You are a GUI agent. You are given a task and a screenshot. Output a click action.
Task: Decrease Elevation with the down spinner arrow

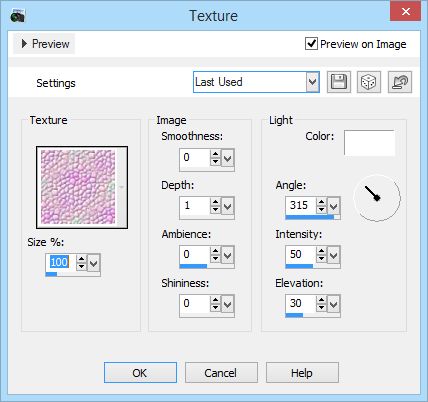[x=321, y=307]
